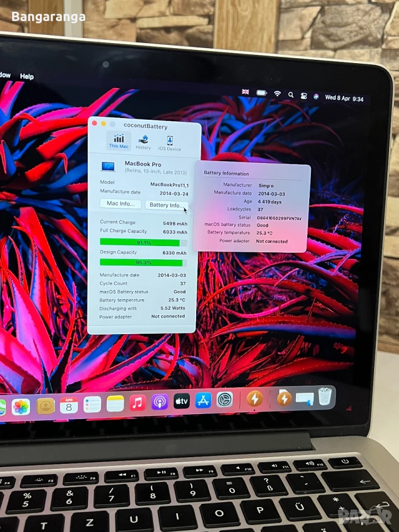Click Mac manufacture date 2014-03-24
The image size is (399, 532).
coord(173,194)
